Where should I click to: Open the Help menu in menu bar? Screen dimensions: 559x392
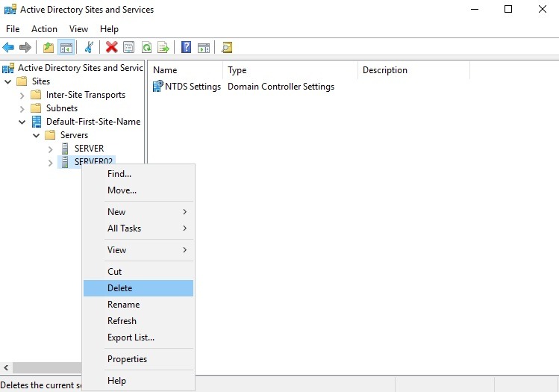[109, 29]
